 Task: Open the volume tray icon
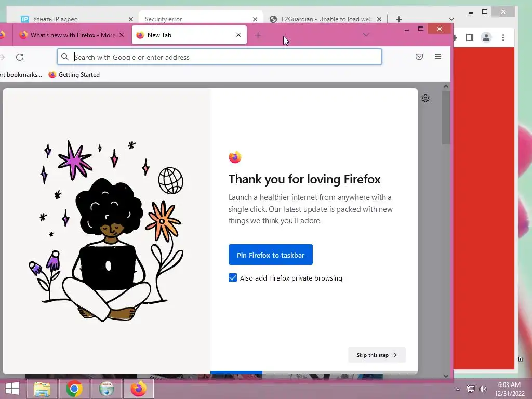483,389
